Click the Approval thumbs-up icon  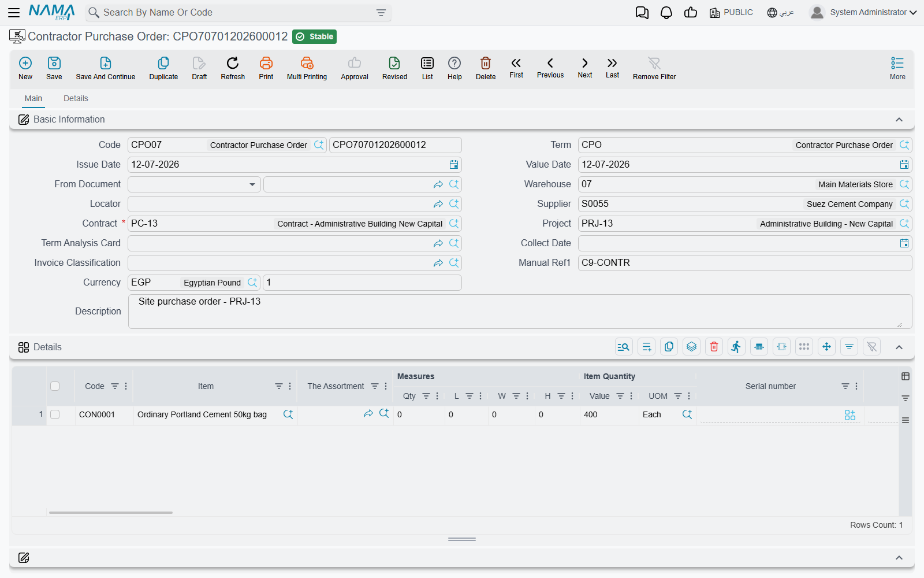pyautogui.click(x=355, y=68)
